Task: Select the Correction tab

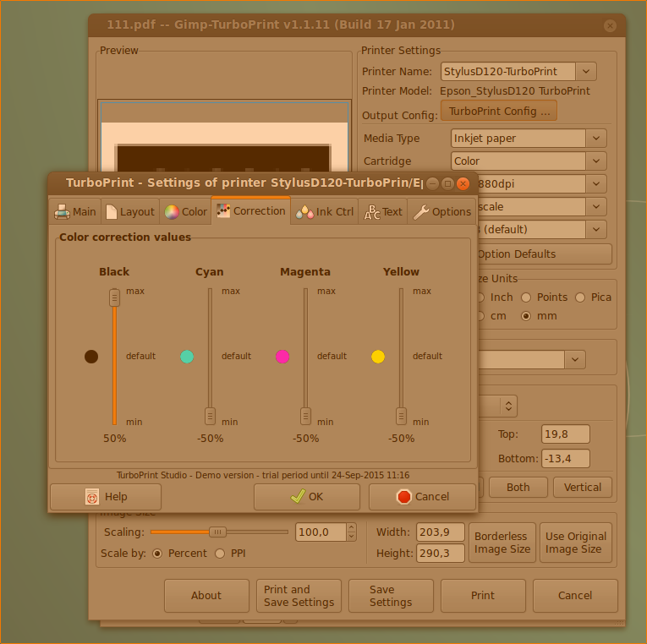Action: (x=251, y=211)
